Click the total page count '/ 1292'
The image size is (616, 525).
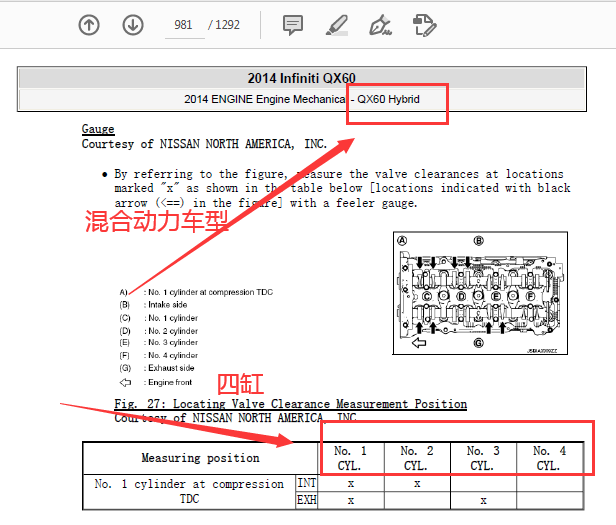[224, 25]
